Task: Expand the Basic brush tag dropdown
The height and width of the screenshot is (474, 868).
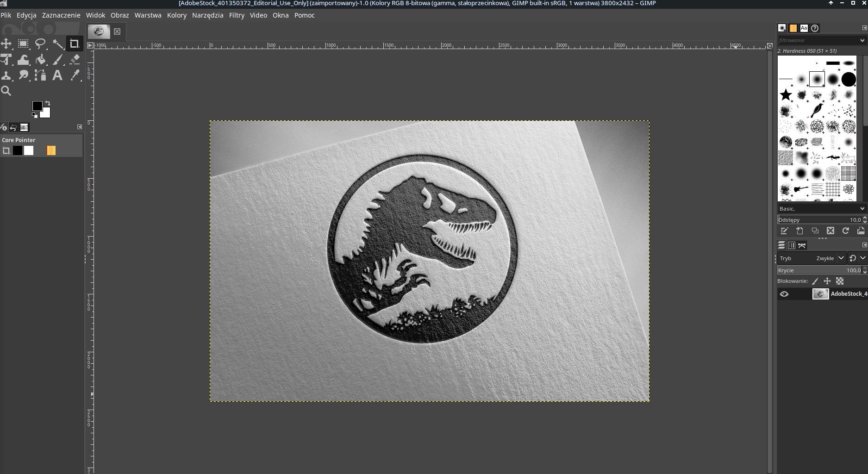Action: 862,209
